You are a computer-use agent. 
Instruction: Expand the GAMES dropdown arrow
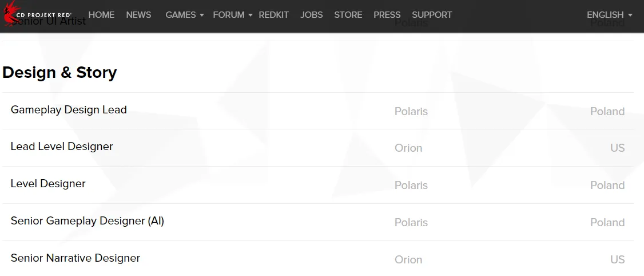(x=202, y=15)
